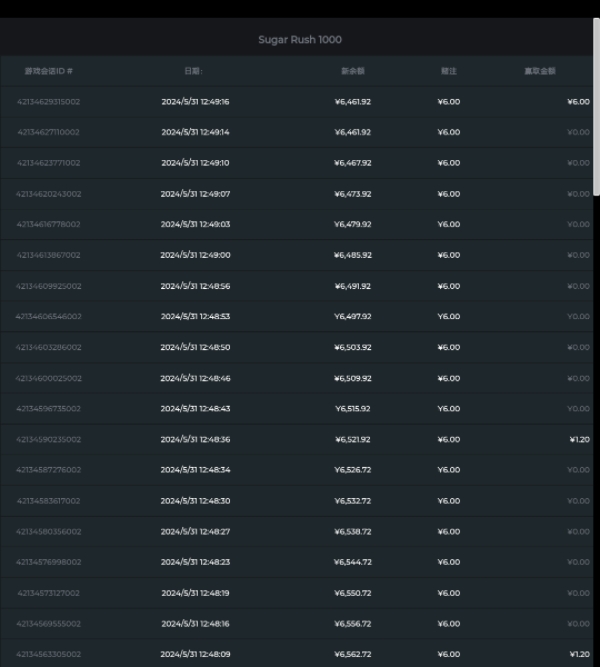The width and height of the screenshot is (600, 667).
Task: Click the 新余额 column header
Action: point(352,71)
